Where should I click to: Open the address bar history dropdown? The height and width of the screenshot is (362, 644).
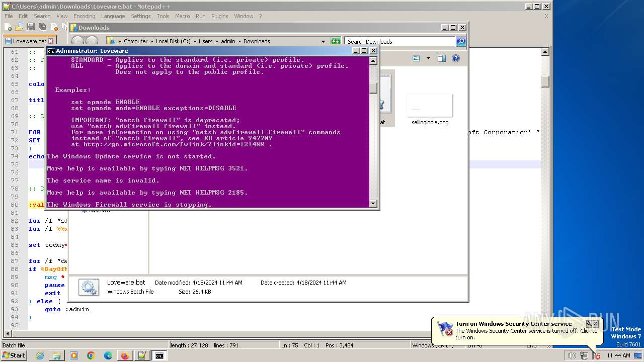[323, 41]
